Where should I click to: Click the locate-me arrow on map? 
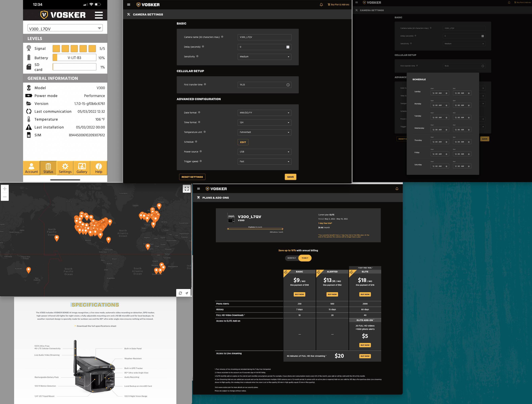point(187,293)
